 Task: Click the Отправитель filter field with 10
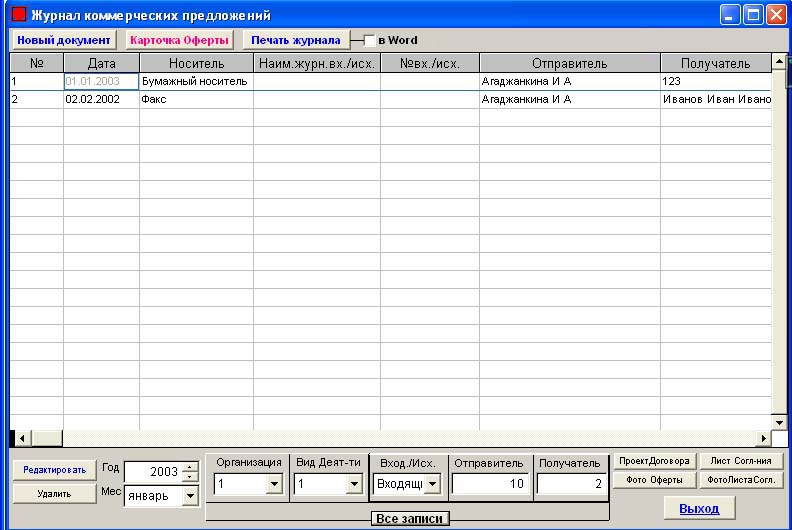(490, 484)
